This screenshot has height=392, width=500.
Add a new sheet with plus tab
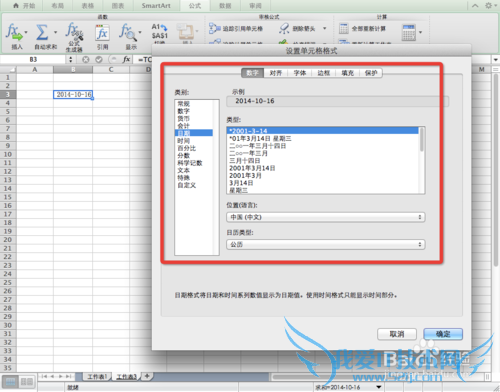147,376
